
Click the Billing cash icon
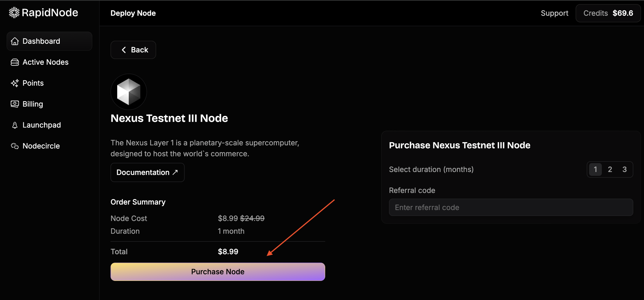[x=15, y=104]
